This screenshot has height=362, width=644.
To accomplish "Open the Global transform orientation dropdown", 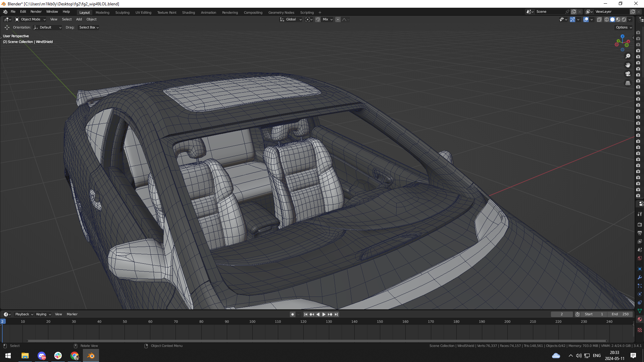I will point(291,19).
